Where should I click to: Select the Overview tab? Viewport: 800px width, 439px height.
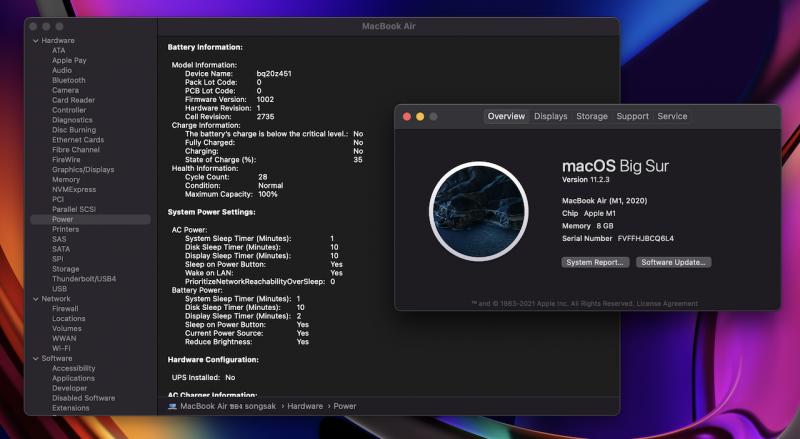(506, 116)
